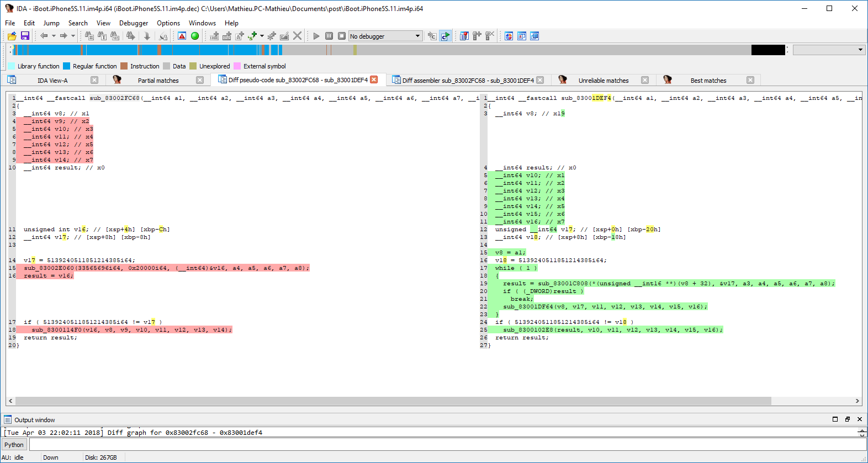The height and width of the screenshot is (463, 868).
Task: Expand the forward navigation history arrow
Action: pos(73,36)
